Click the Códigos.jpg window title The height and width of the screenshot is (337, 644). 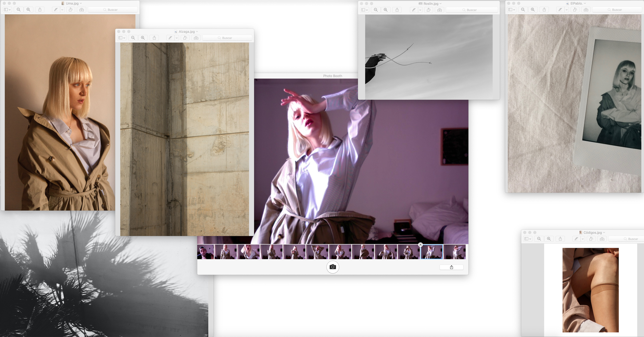(592, 233)
